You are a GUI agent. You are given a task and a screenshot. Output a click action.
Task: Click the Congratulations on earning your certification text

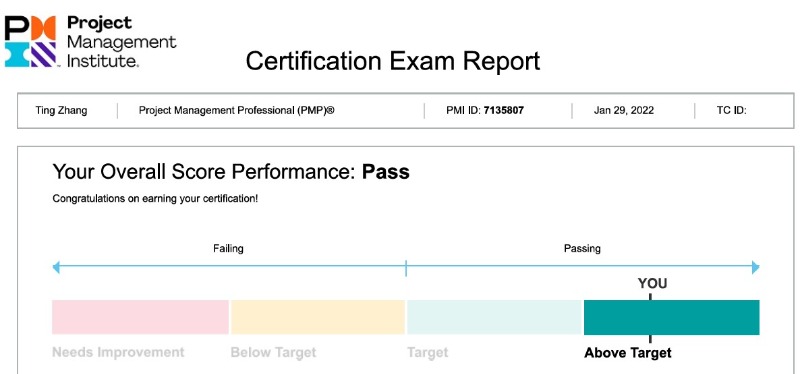(x=155, y=199)
